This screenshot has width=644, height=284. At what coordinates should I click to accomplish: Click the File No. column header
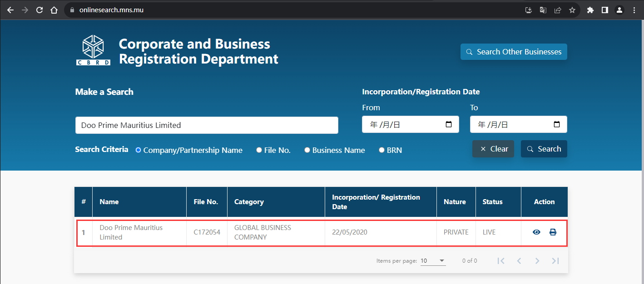(x=206, y=202)
